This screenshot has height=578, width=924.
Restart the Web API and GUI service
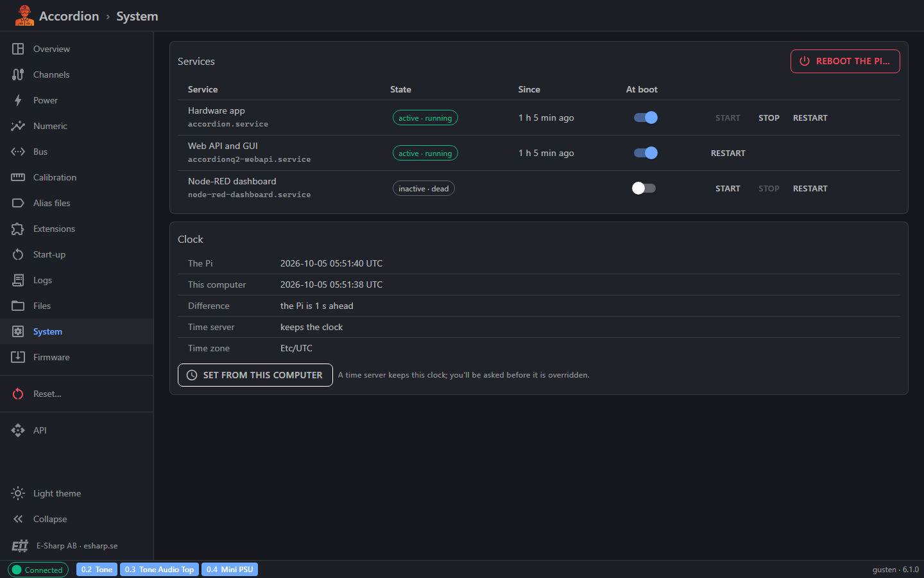[728, 153]
